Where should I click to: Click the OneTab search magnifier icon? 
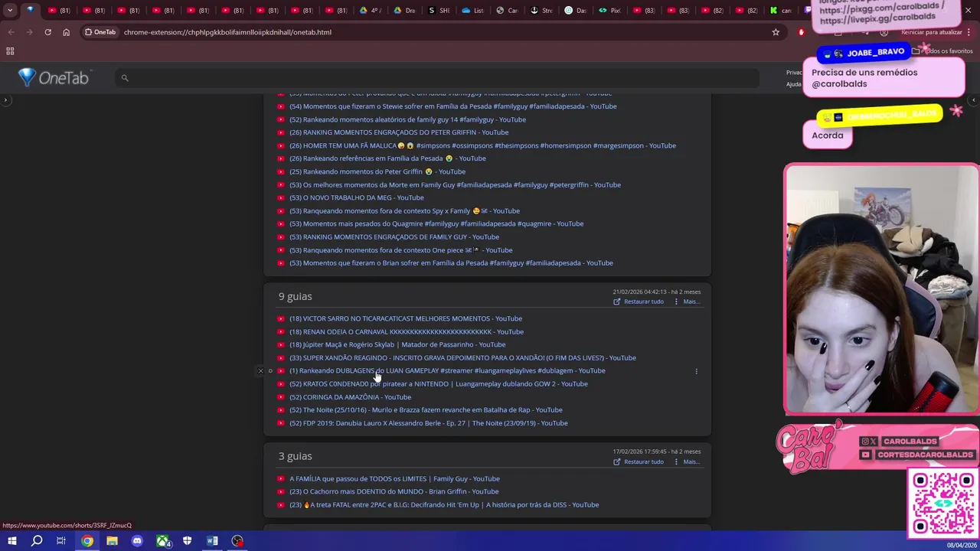125,78
